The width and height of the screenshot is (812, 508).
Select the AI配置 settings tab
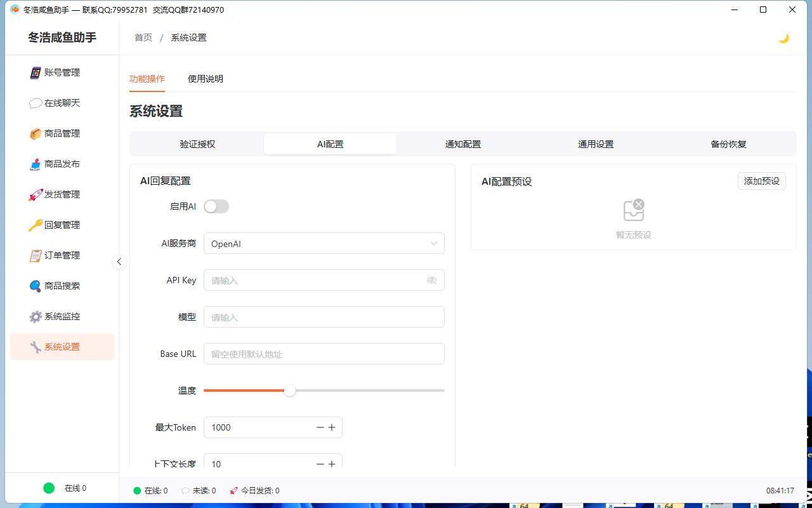(331, 144)
